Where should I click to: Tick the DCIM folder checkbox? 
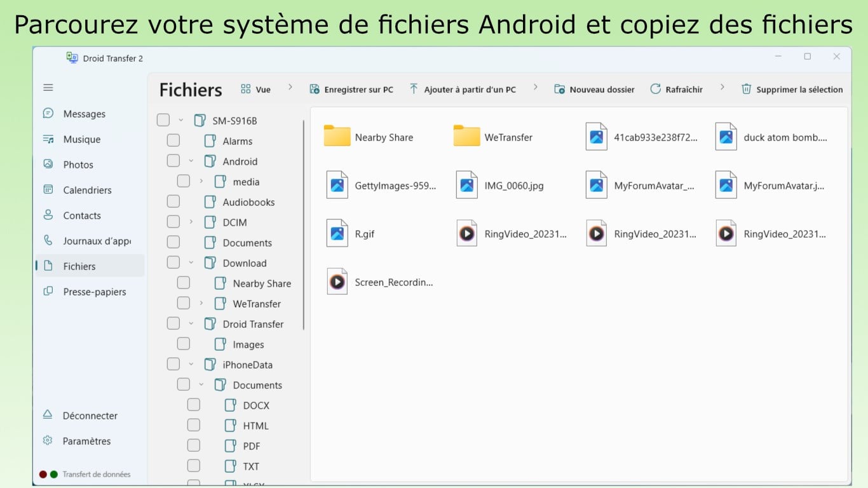point(173,222)
